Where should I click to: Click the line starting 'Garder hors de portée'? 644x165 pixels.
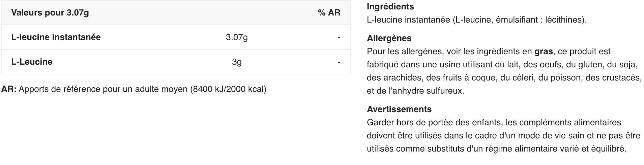(x=494, y=122)
